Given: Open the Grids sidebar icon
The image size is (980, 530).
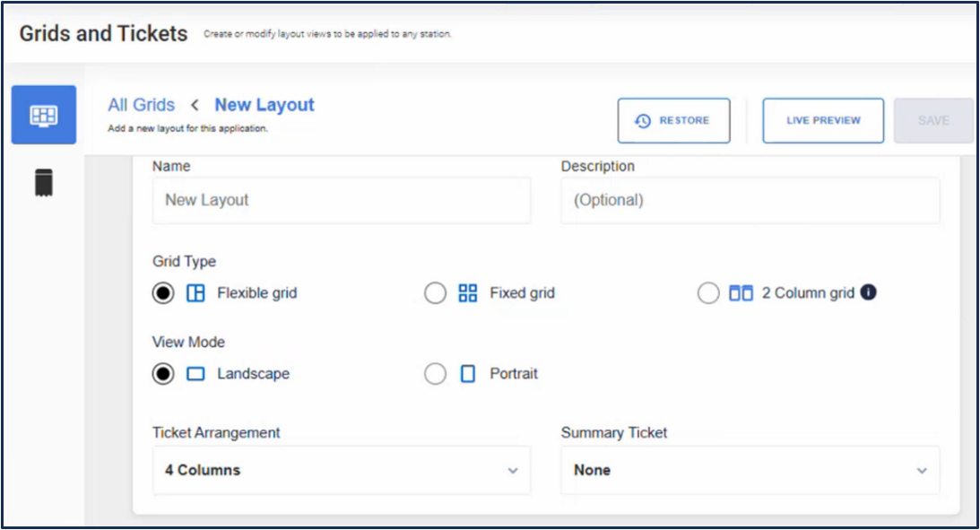Looking at the screenshot, I should click(x=44, y=115).
